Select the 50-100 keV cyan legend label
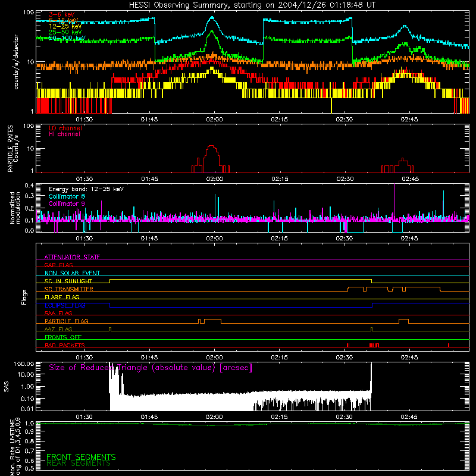 tap(67, 38)
